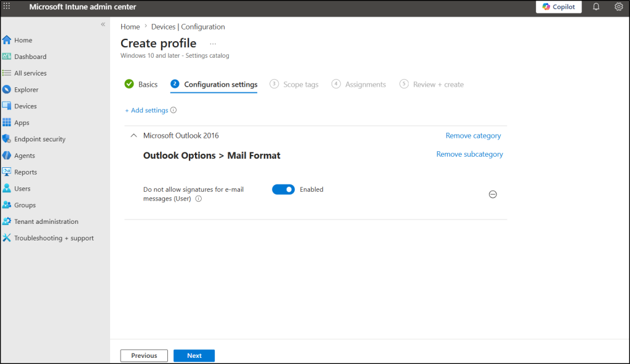Open Dashboard from the sidebar label
The width and height of the screenshot is (630, 364).
tap(31, 57)
